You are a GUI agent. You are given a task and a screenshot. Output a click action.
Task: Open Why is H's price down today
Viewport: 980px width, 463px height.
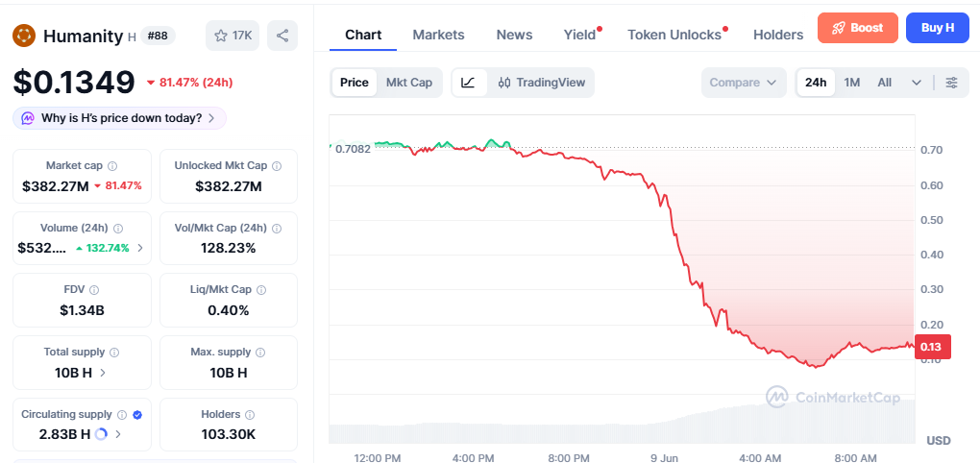click(x=119, y=118)
